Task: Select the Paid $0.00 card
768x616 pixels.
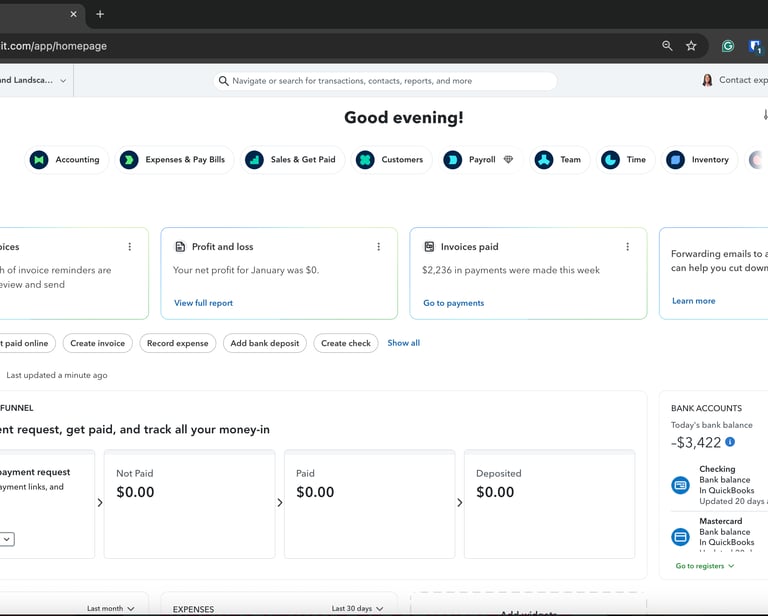Action: click(x=369, y=504)
